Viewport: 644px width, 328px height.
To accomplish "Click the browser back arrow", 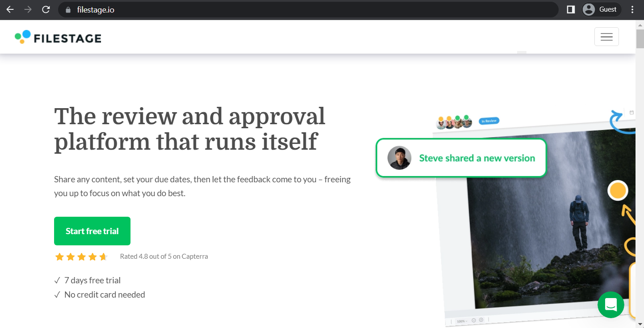I will pos(10,9).
